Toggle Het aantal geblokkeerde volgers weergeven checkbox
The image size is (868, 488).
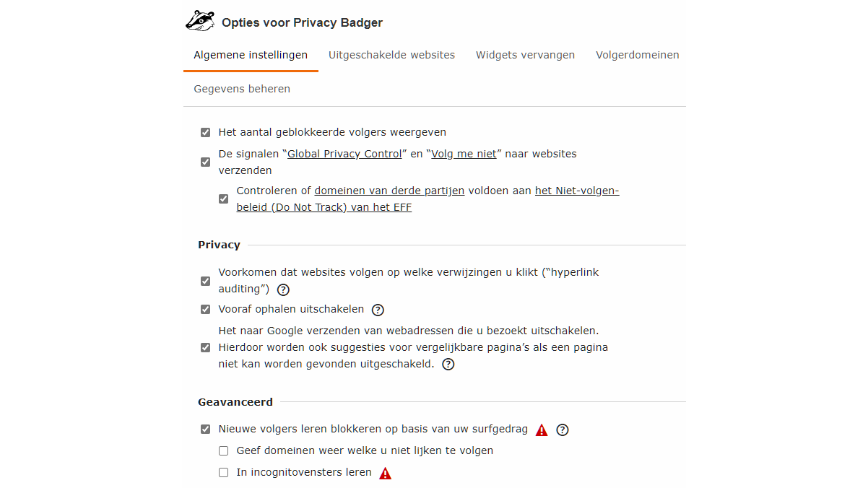coord(206,133)
